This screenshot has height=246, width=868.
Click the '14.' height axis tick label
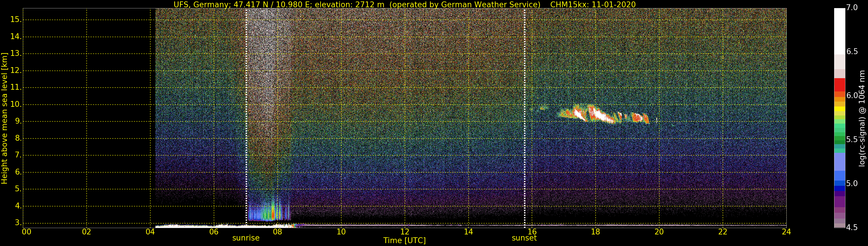point(16,36)
